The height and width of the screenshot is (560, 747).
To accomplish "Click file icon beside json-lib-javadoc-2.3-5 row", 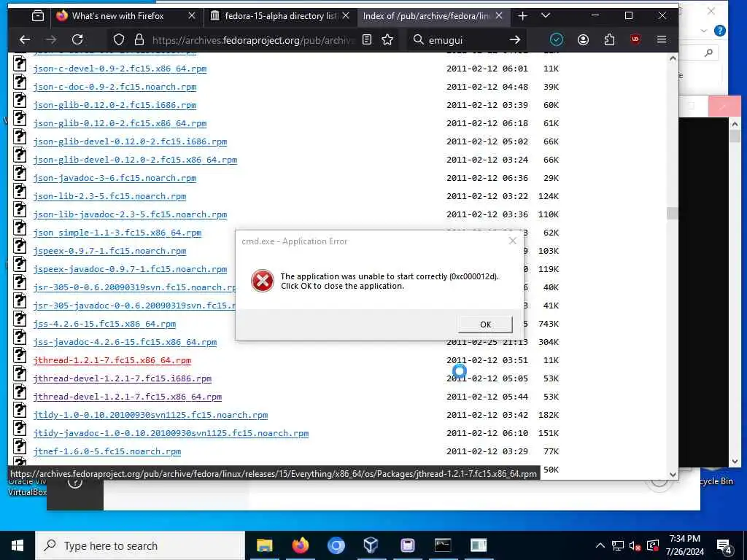I will pyautogui.click(x=20, y=209).
